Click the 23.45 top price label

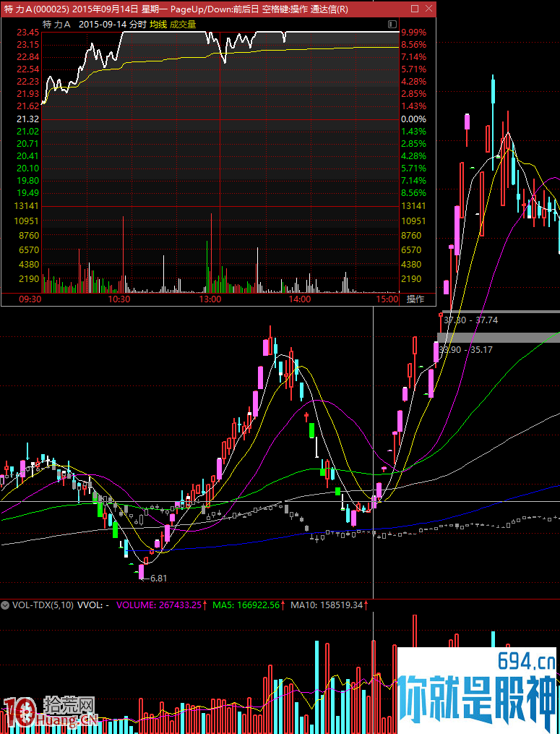tap(27, 33)
